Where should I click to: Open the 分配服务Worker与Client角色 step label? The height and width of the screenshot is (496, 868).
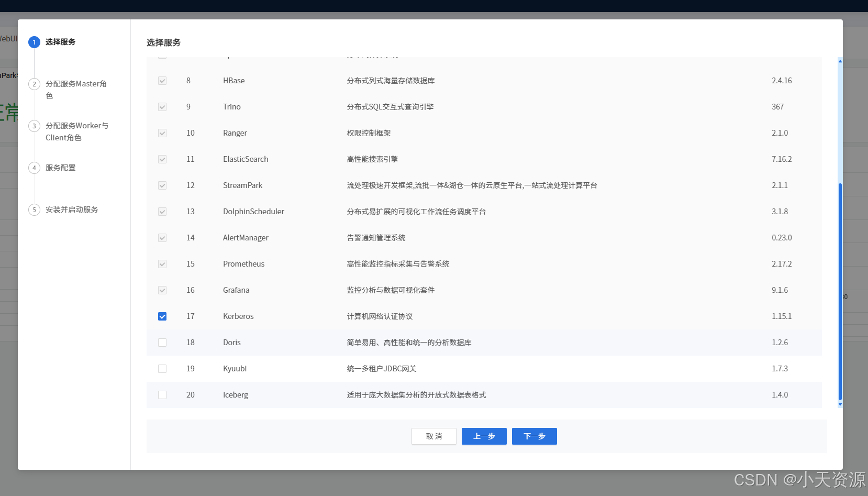(77, 131)
